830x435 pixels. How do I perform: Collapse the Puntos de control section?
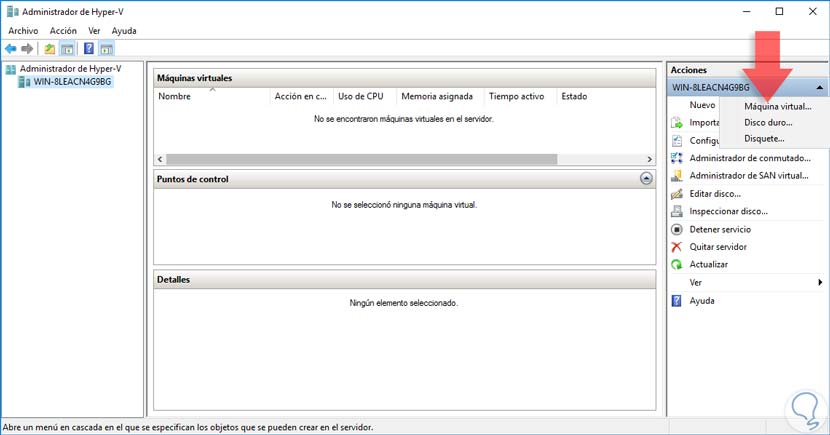click(646, 178)
